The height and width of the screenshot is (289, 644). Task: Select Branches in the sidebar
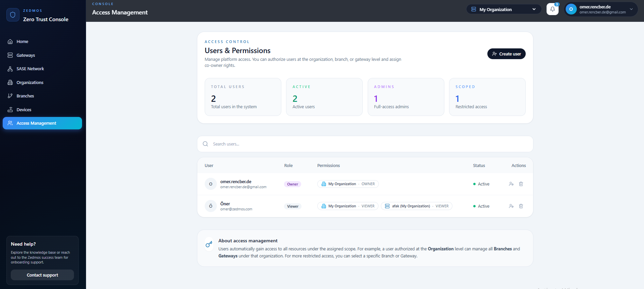click(x=42, y=96)
